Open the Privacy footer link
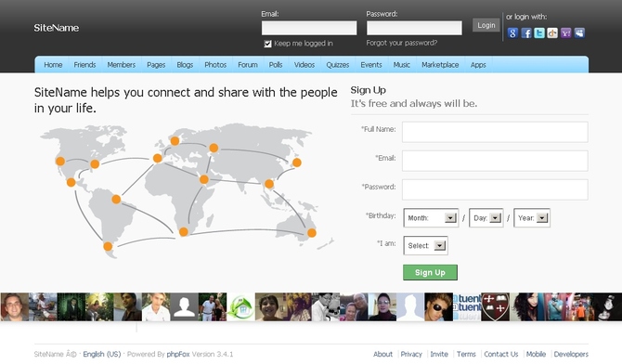The width and height of the screenshot is (622, 364). coord(411,354)
